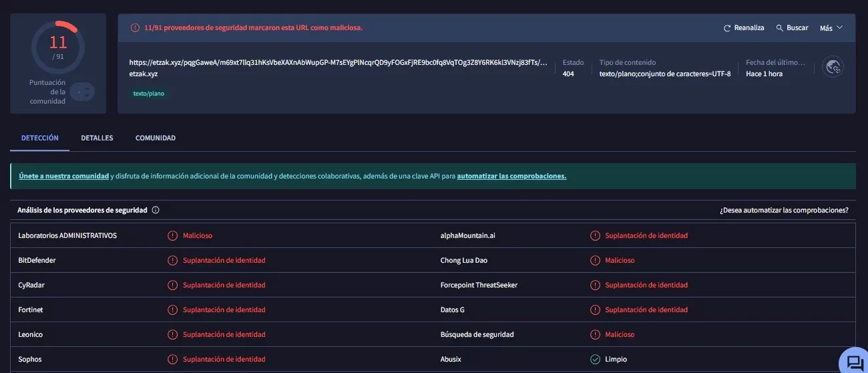Toggle the community score vote control
This screenshot has width=868, height=373.
point(82,92)
